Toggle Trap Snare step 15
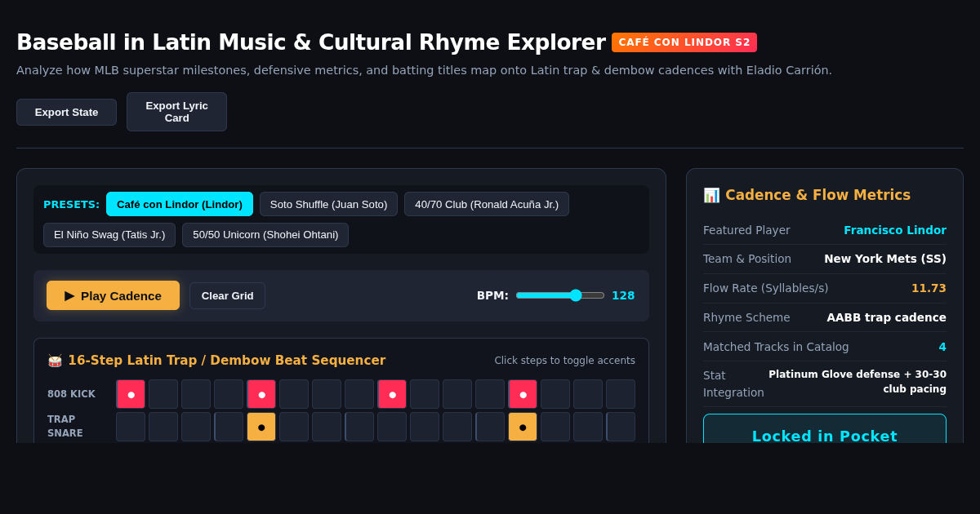This screenshot has height=514, width=980. pyautogui.click(x=588, y=427)
